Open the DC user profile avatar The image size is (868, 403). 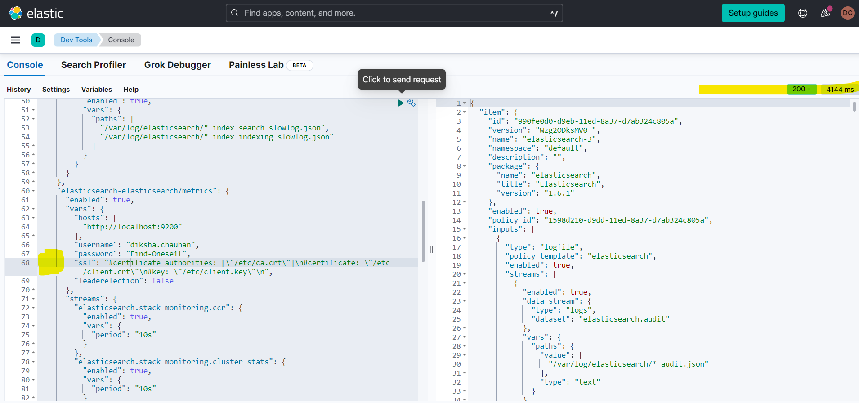[x=848, y=13]
